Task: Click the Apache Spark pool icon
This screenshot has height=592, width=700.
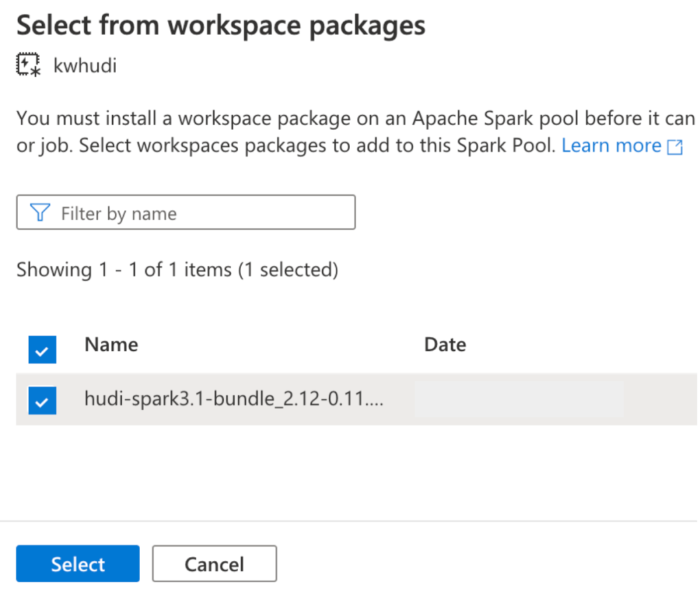Action: coord(28,65)
